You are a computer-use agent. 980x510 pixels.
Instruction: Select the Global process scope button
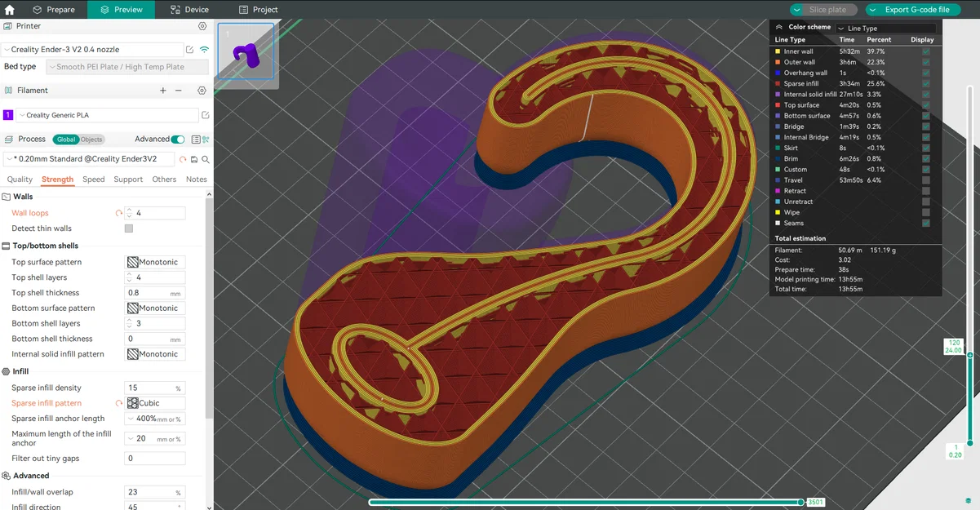(x=66, y=140)
